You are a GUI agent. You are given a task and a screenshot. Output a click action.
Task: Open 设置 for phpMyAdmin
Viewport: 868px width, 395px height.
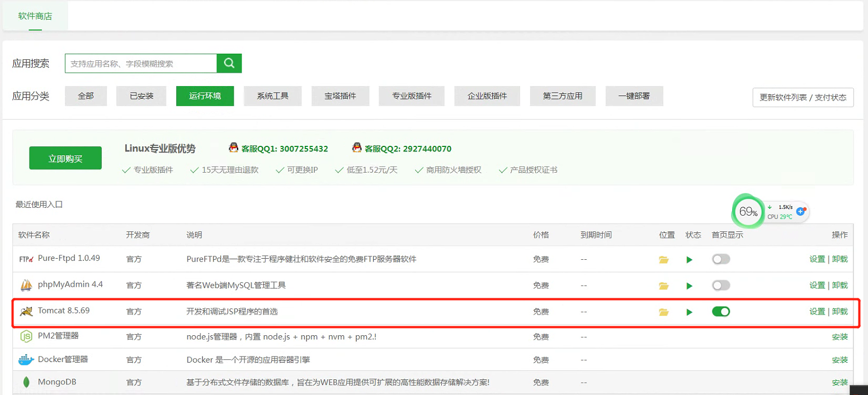pos(817,285)
